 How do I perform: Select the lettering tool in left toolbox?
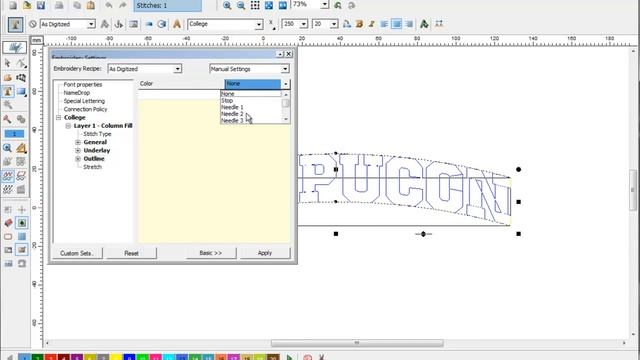click(8, 91)
